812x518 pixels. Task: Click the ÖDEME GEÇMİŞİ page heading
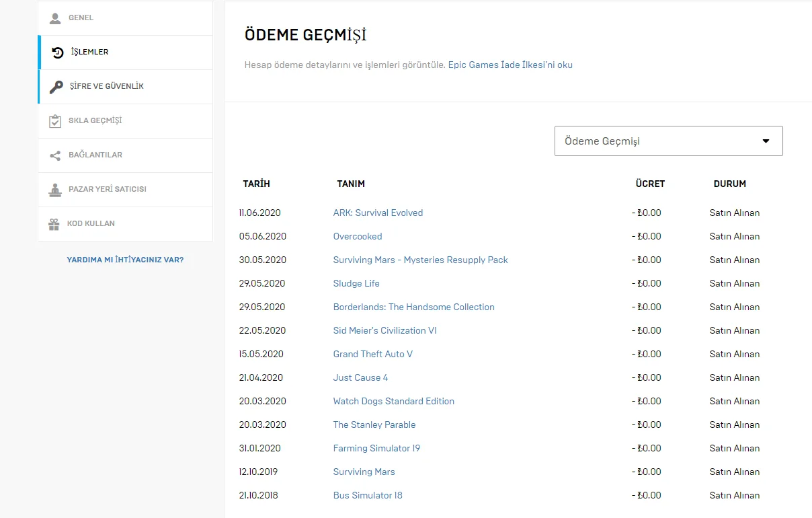(306, 35)
